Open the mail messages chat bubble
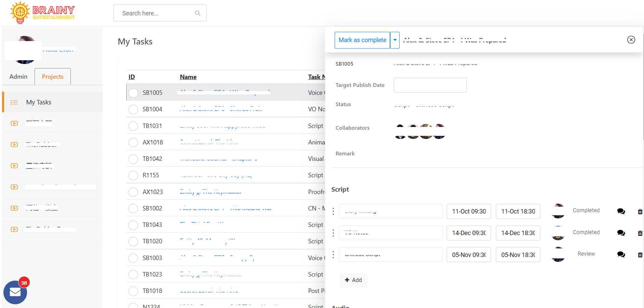The width and height of the screenshot is (644, 308). click(15, 292)
